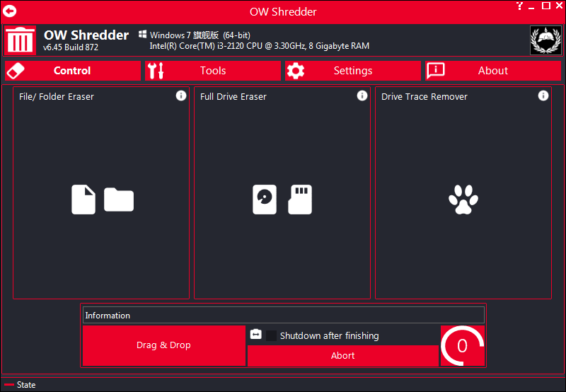566x392 pixels.
Task: Show info for Full Drive Eraser
Action: (x=362, y=96)
